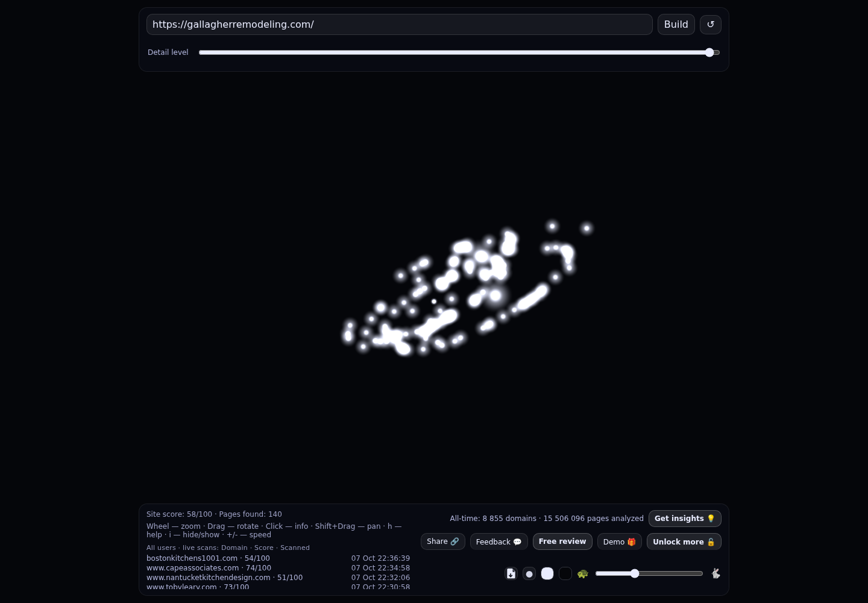Image resolution: width=868 pixels, height=603 pixels.
Task: Click the glowing node cluster in visualization
Action: pyautogui.click(x=467, y=288)
